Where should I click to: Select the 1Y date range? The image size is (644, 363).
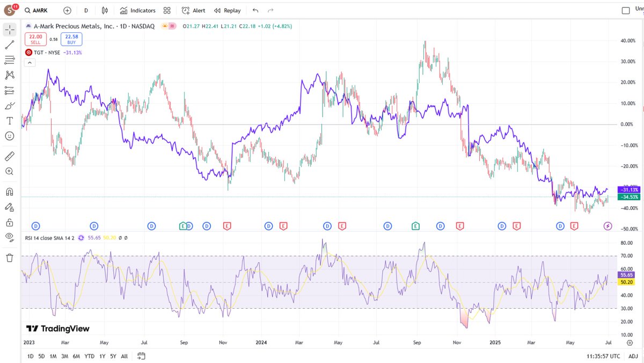(x=102, y=356)
